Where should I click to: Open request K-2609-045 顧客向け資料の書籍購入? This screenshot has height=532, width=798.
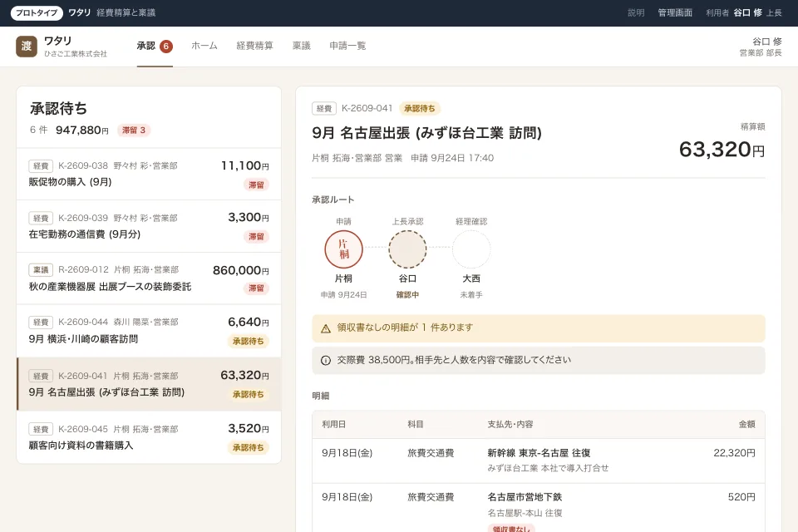149,437
